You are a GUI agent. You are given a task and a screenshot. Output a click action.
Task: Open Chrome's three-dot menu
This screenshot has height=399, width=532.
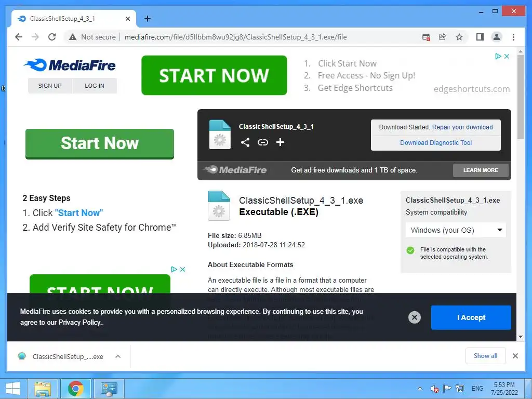point(513,37)
